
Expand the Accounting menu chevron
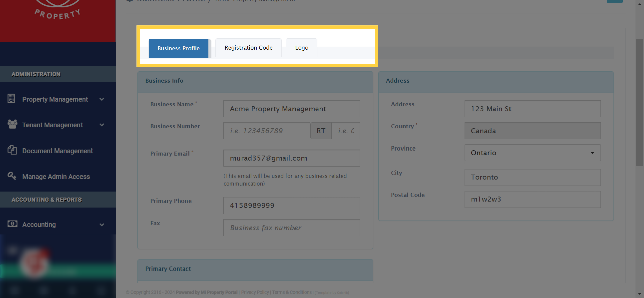tap(102, 225)
